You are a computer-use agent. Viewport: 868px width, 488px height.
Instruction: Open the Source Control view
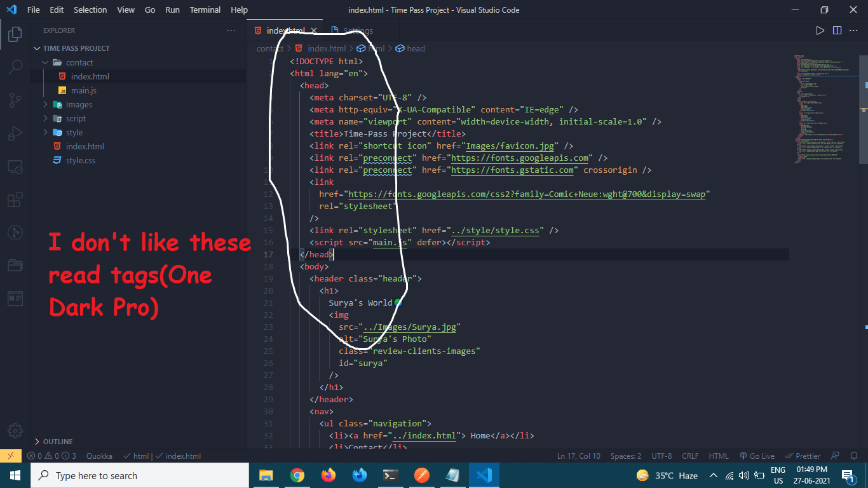[x=15, y=100]
